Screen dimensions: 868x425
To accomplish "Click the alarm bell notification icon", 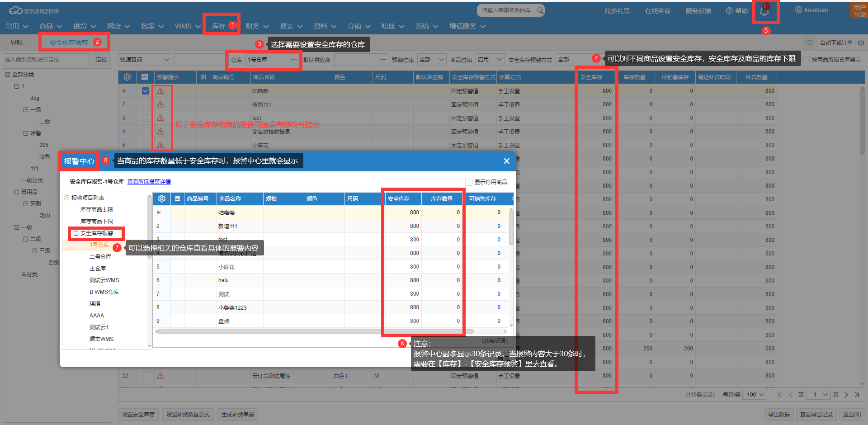I will (764, 11).
